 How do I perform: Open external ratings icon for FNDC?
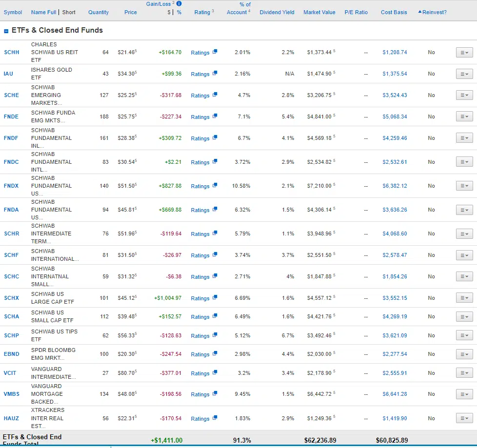tap(215, 161)
